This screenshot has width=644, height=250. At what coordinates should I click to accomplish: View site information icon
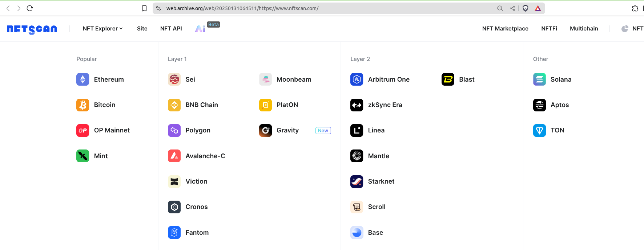[x=158, y=8]
